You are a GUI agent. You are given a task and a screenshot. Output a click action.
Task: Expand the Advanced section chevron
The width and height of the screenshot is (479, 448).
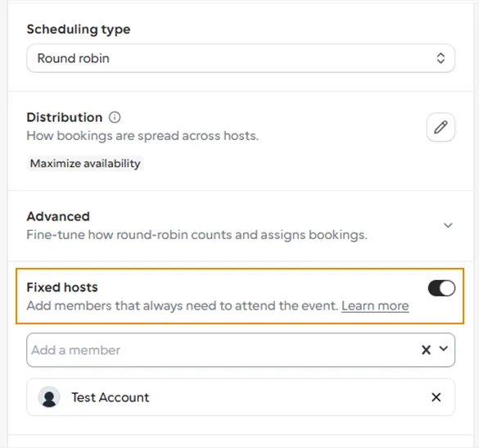(x=448, y=225)
